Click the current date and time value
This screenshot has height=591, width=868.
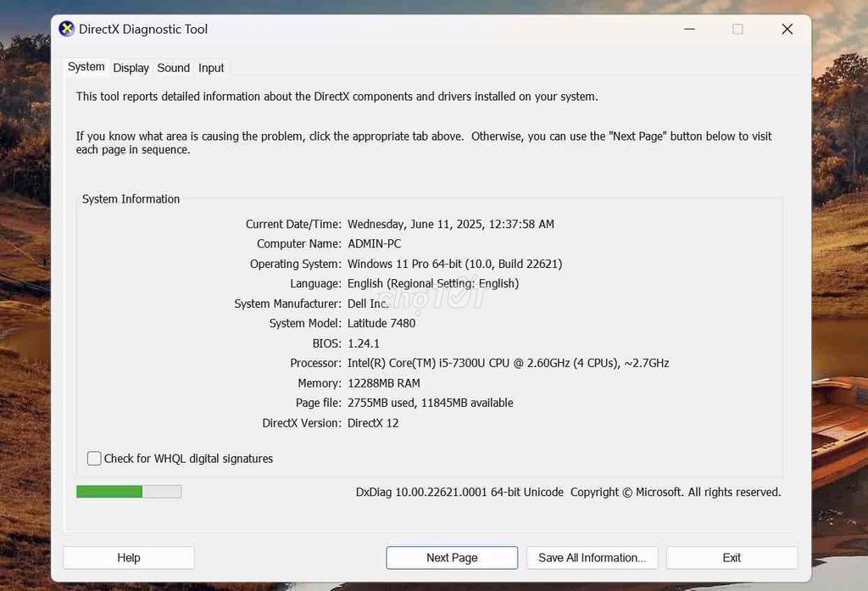click(x=451, y=224)
